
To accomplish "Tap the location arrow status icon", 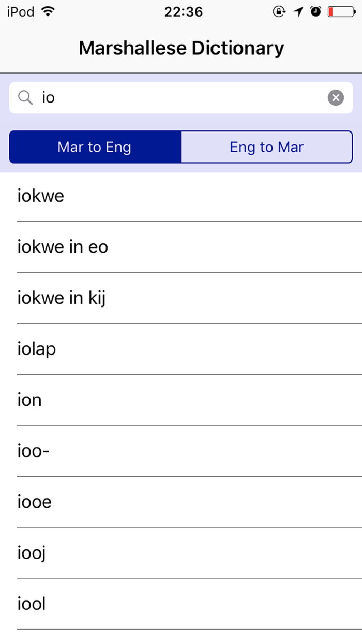I will 298,10.
